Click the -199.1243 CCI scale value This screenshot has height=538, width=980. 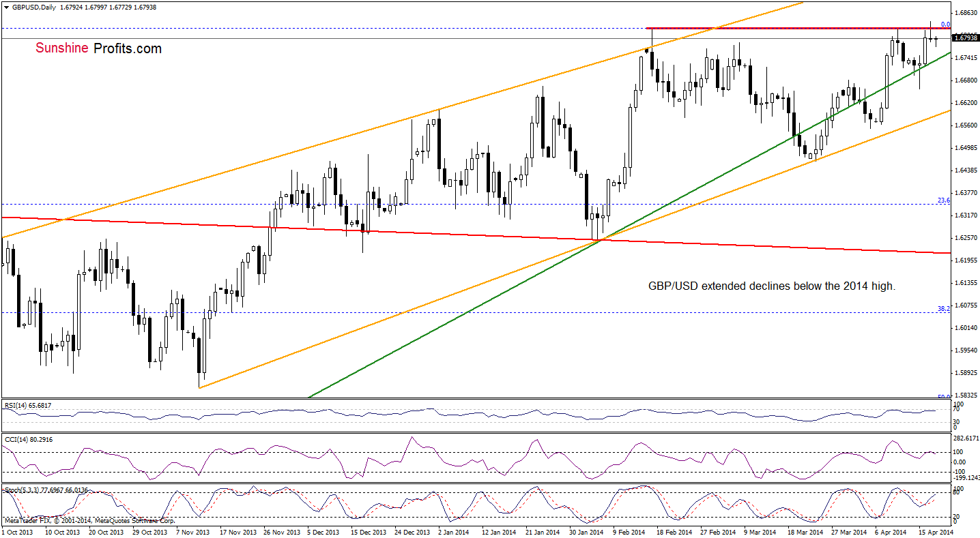[966, 478]
